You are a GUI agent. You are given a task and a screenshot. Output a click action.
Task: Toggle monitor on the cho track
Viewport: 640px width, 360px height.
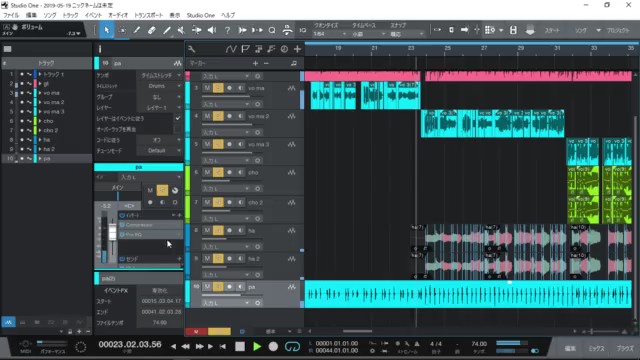point(240,173)
